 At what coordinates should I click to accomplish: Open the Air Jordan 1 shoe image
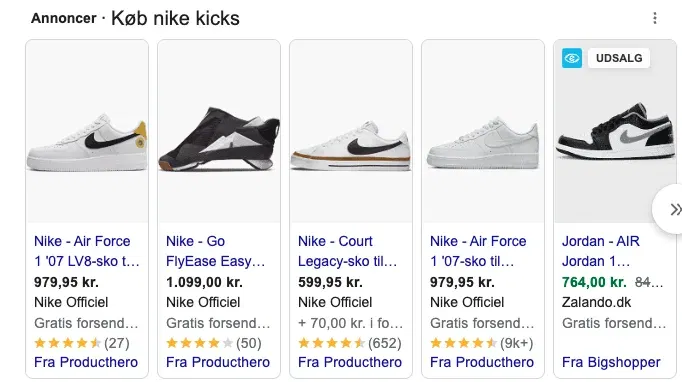coord(615,131)
